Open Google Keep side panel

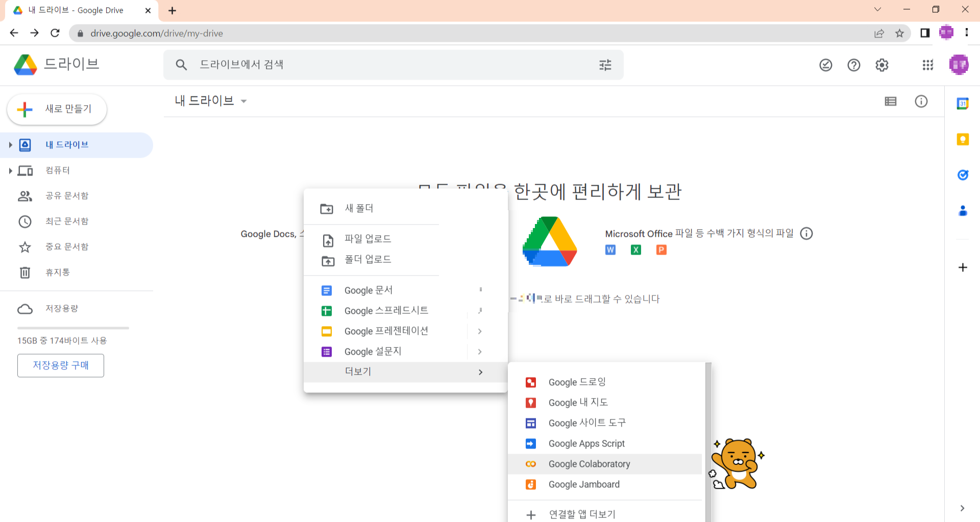pyautogui.click(x=963, y=139)
